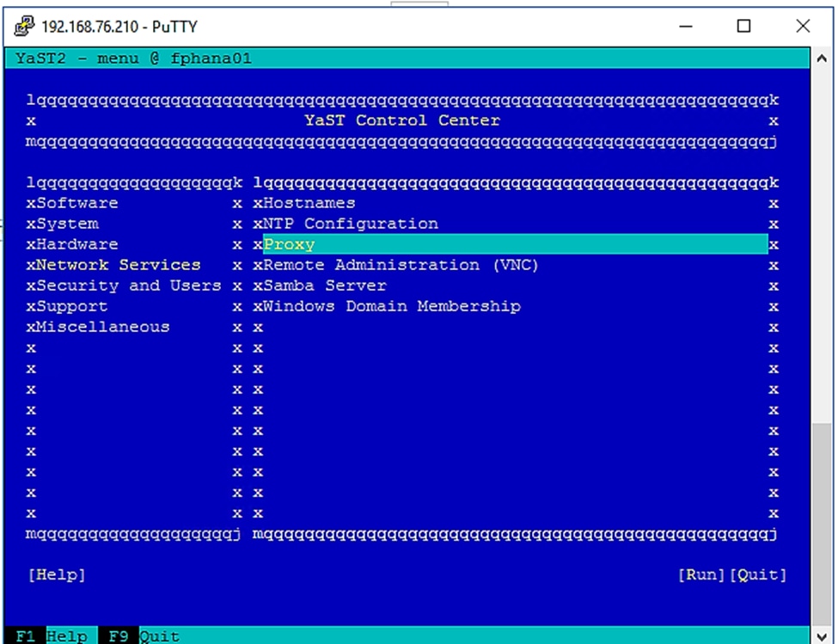838x644 pixels.
Task: Open the Hostnames module
Action: pyautogui.click(x=309, y=203)
